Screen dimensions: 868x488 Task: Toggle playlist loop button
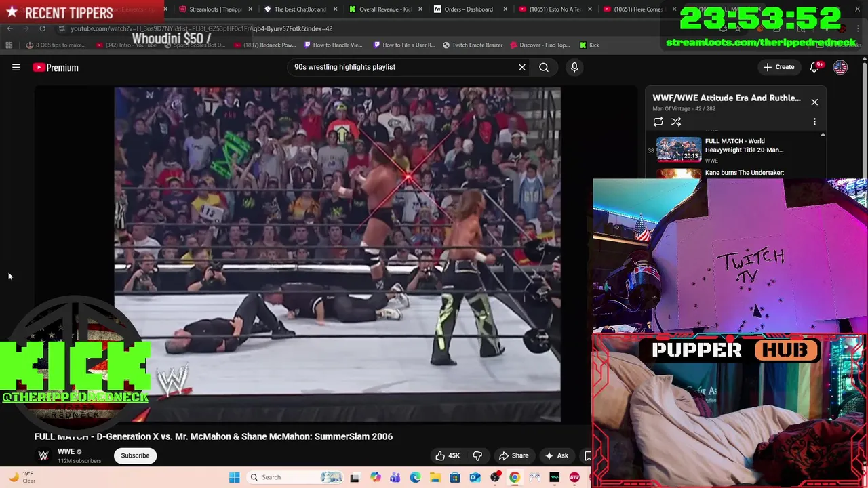(658, 122)
